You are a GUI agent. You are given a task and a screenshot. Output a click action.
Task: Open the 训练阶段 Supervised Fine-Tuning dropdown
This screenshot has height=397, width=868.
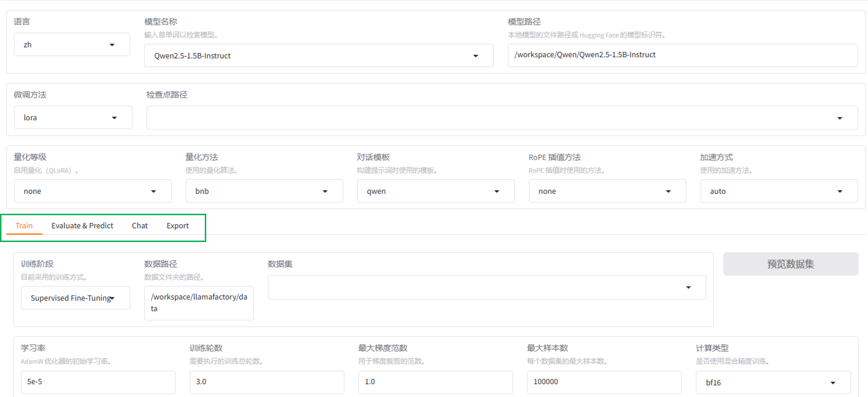coord(75,298)
